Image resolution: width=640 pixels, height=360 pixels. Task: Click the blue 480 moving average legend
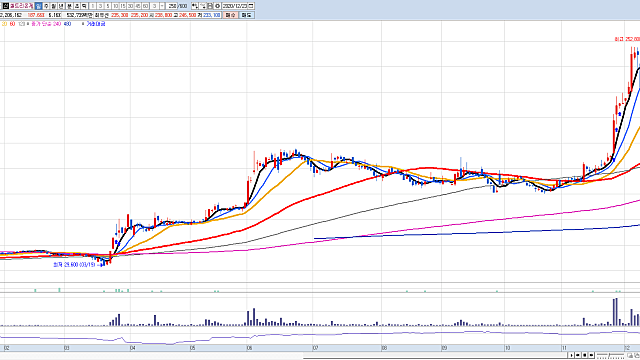[67, 24]
